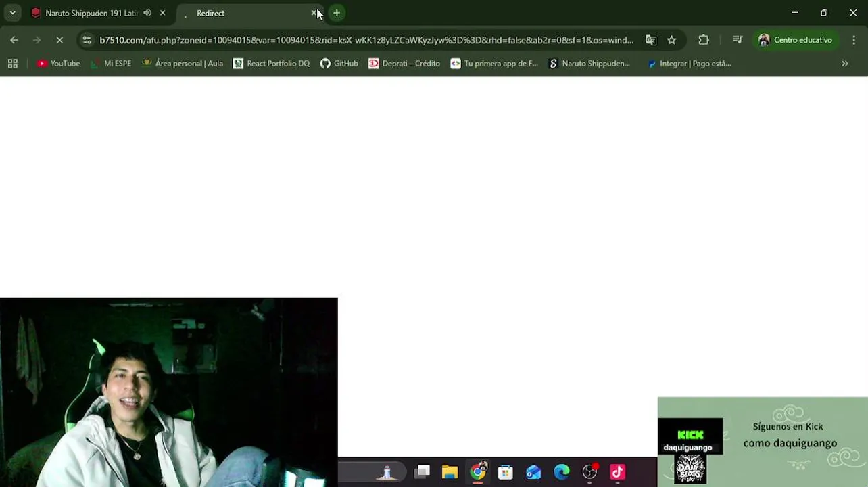The height and width of the screenshot is (487, 868).
Task: Open Mi ESPE bookmark
Action: point(112,64)
